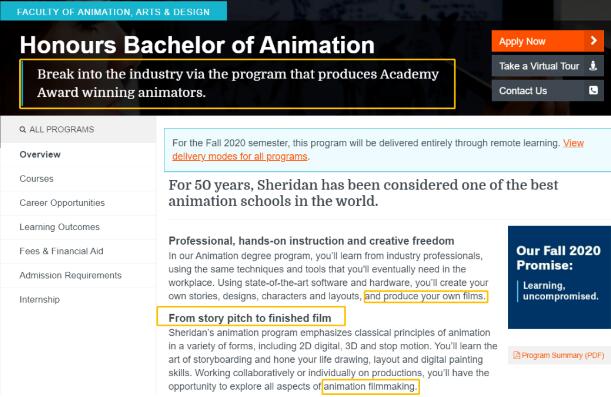This screenshot has height=397, width=611.
Task: Navigate to Career Opportunities
Action: click(78, 203)
